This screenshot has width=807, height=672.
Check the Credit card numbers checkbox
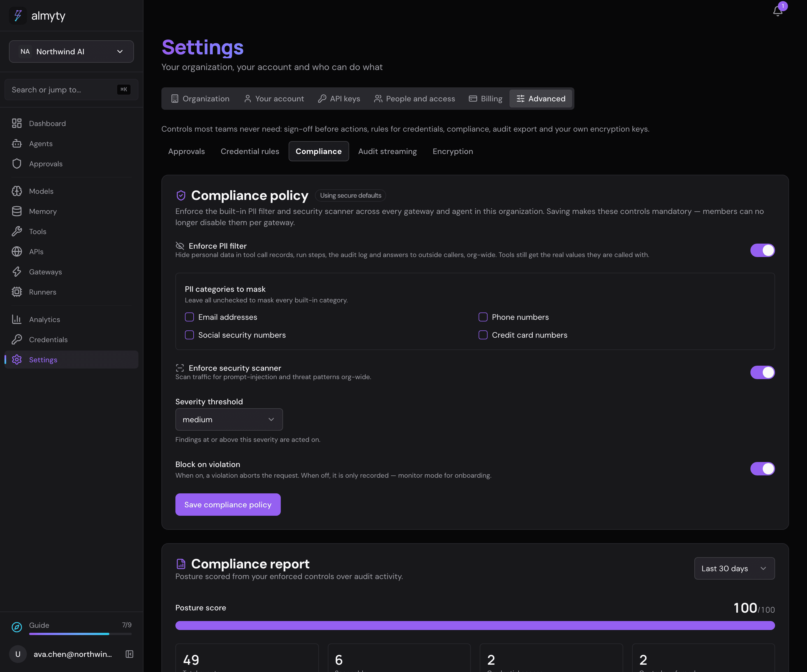[x=483, y=335]
